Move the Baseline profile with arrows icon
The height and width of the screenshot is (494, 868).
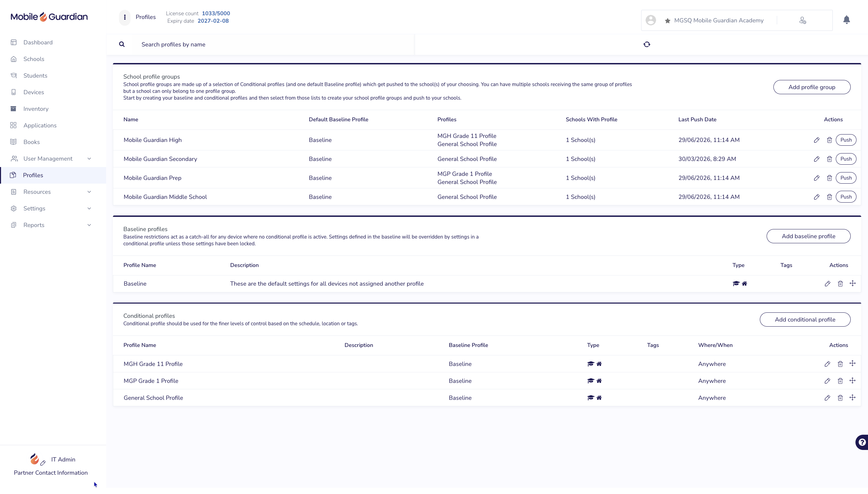coord(852,283)
